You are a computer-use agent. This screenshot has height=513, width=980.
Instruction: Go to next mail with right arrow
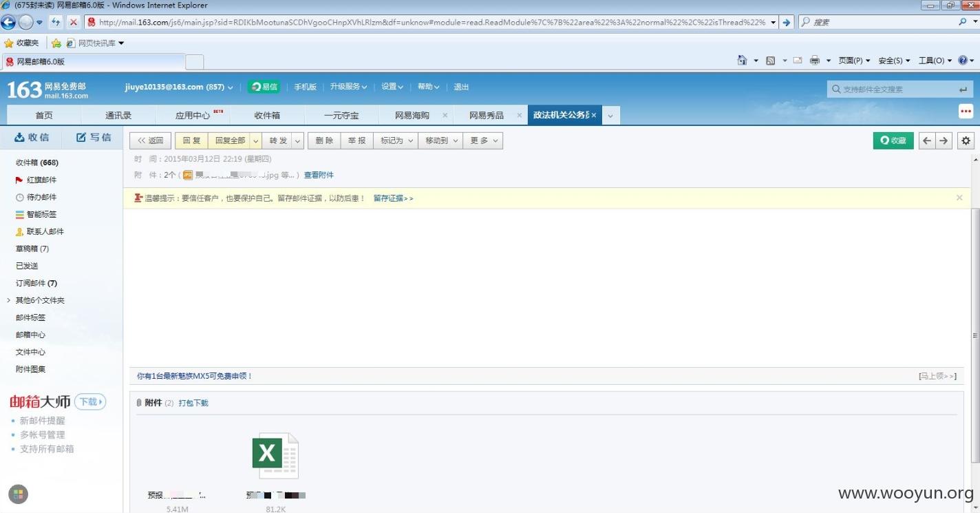[x=944, y=140]
